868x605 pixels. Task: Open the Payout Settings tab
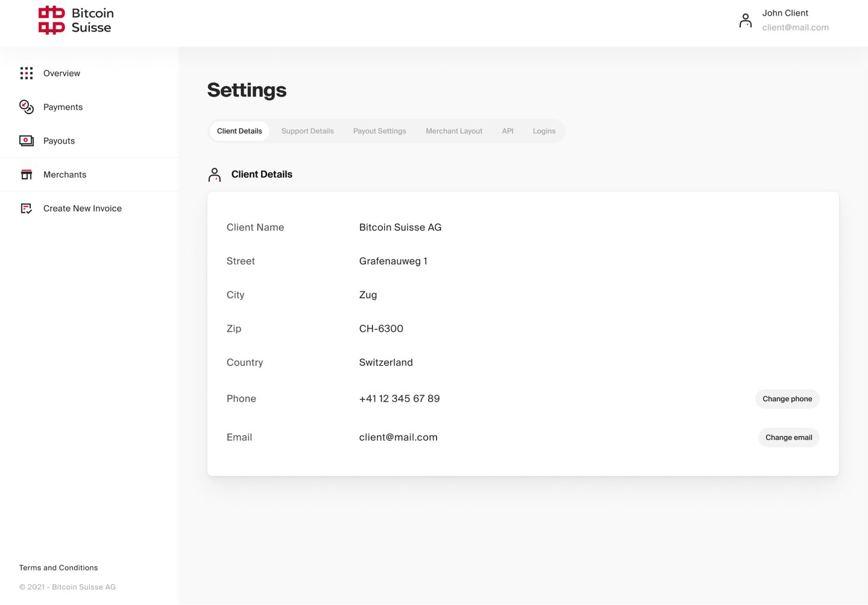380,131
